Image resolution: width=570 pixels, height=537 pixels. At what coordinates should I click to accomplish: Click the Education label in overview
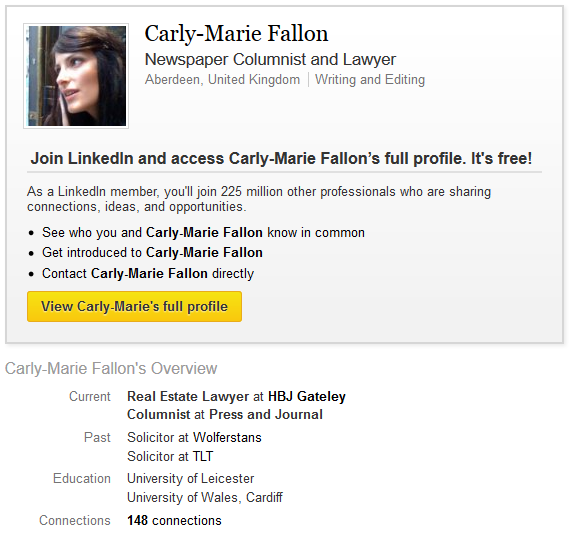point(82,478)
